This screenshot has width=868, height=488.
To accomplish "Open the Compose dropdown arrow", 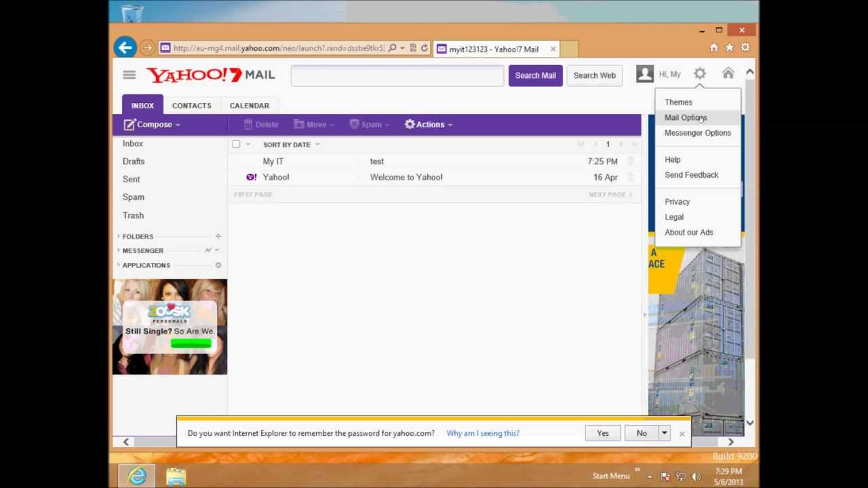I will pos(178,125).
